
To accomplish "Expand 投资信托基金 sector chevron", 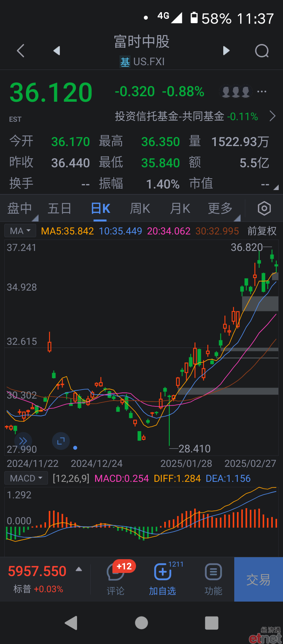I will pos(272,116).
